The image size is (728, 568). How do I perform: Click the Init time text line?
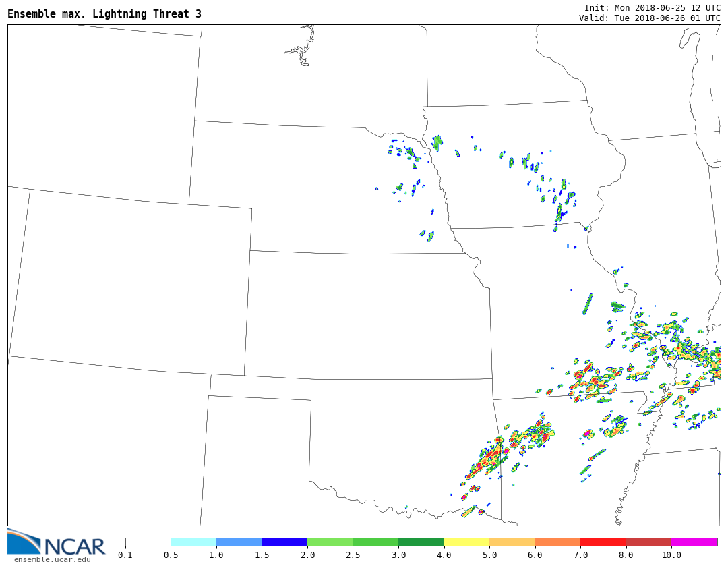(x=652, y=7)
